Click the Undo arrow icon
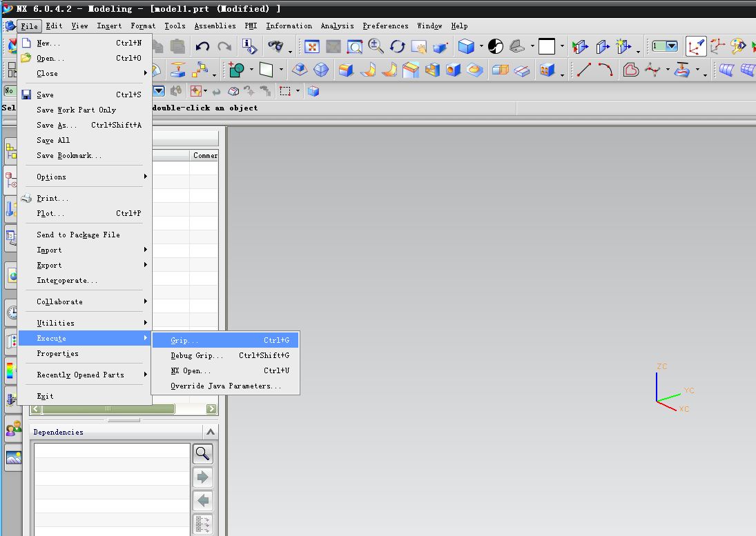The height and width of the screenshot is (536, 756). coord(202,47)
